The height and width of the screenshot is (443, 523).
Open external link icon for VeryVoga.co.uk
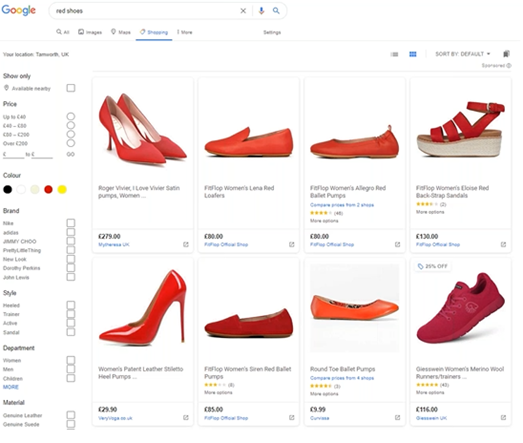(186, 418)
